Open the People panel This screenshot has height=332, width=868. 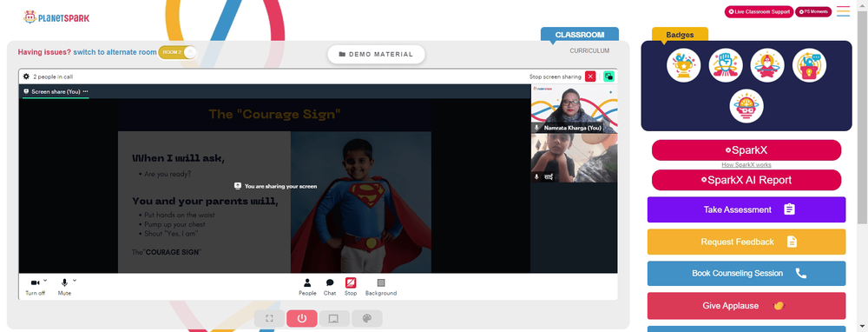click(307, 287)
